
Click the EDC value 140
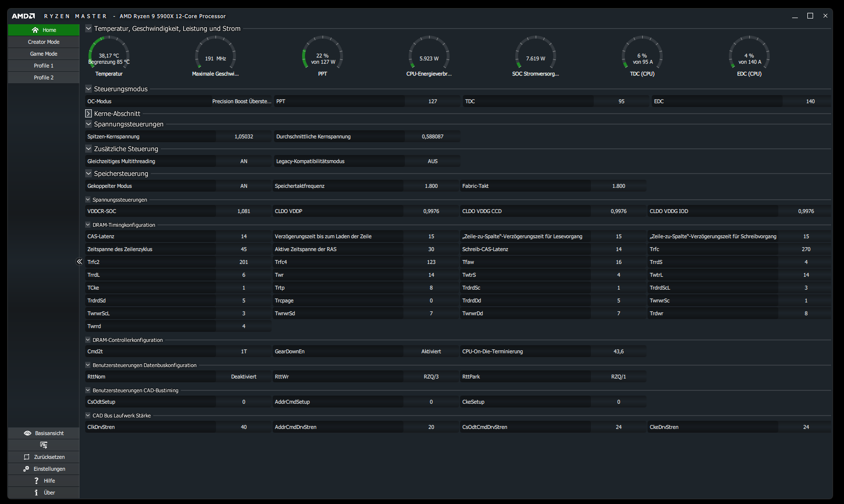point(810,101)
